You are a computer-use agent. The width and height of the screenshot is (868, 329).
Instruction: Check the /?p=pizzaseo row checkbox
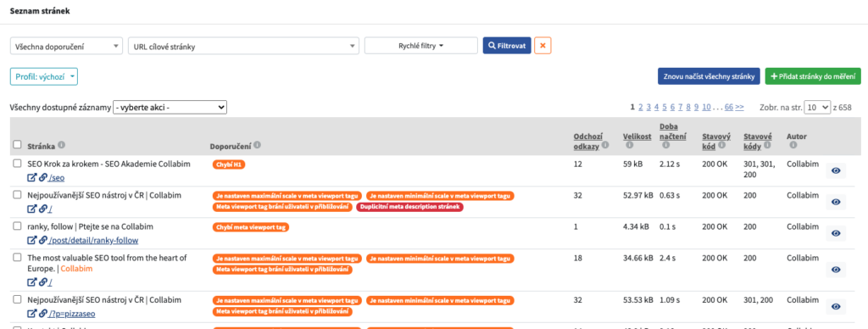pyautogui.click(x=17, y=299)
